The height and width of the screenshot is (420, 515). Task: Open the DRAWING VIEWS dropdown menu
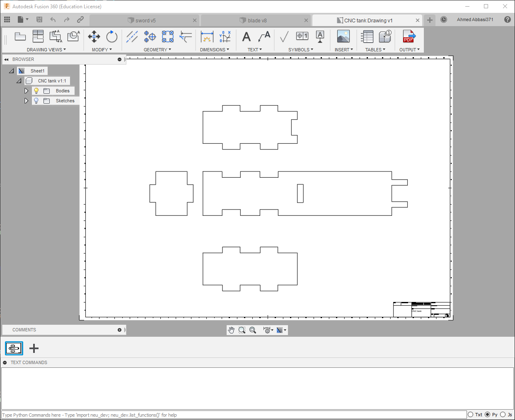(46, 50)
